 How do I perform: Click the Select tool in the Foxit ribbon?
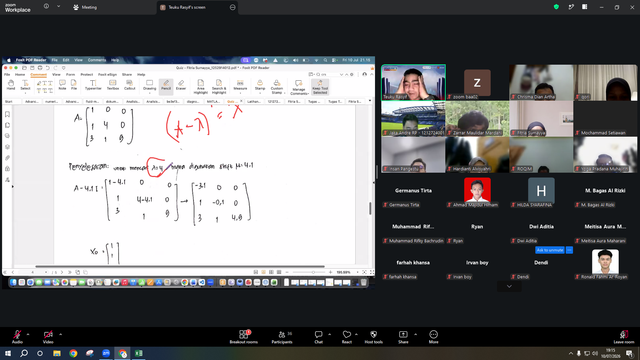coord(25,85)
